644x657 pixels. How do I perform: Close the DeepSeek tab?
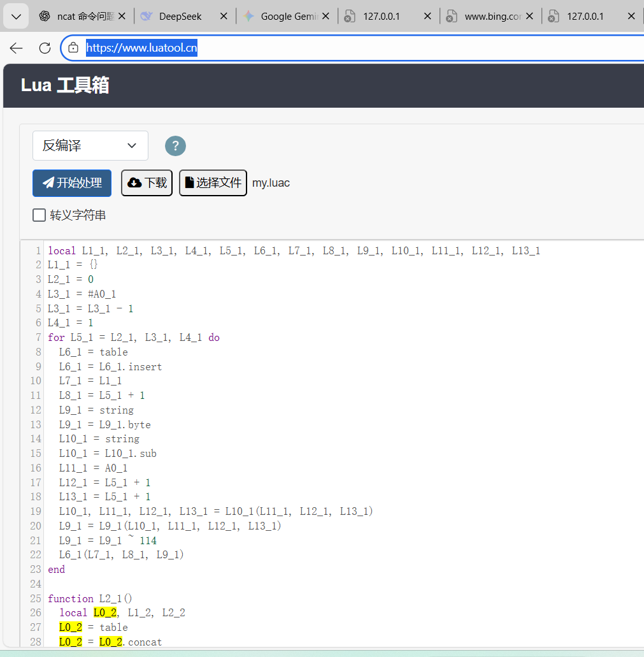pyautogui.click(x=224, y=17)
